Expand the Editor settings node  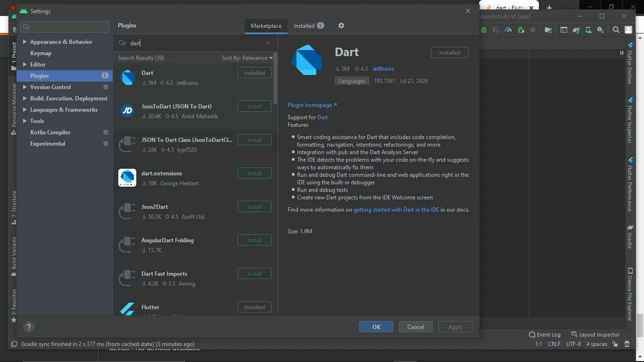coord(25,65)
